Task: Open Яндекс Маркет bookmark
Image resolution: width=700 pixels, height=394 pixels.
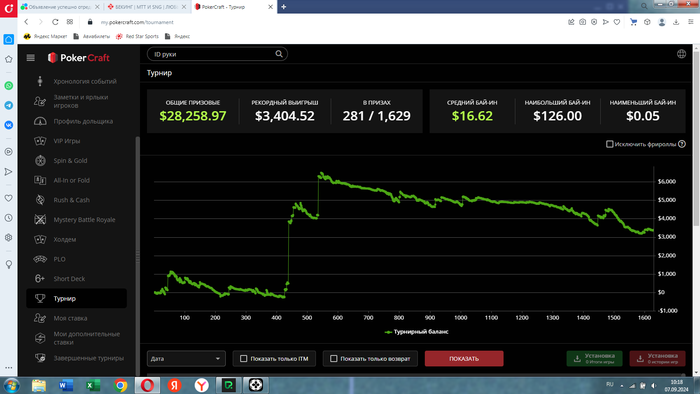Action: tap(46, 36)
